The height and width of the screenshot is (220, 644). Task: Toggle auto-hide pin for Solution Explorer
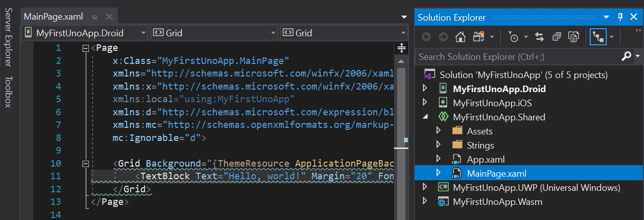pos(620,17)
